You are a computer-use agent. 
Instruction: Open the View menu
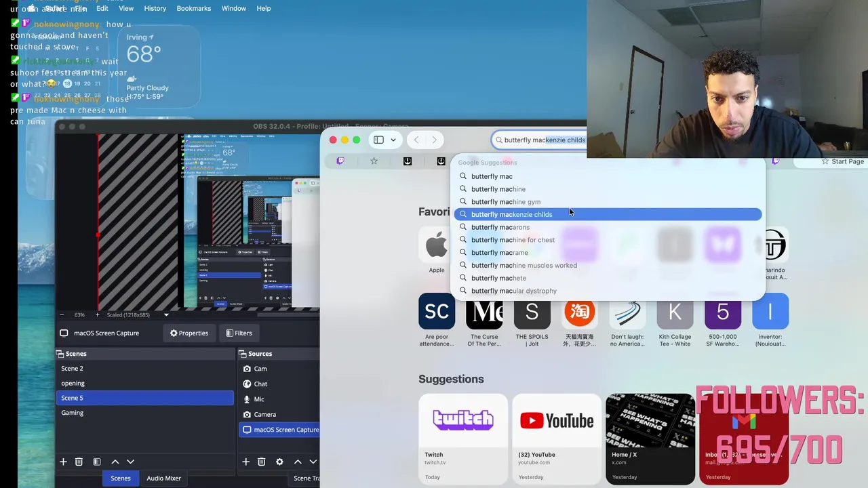(x=126, y=8)
